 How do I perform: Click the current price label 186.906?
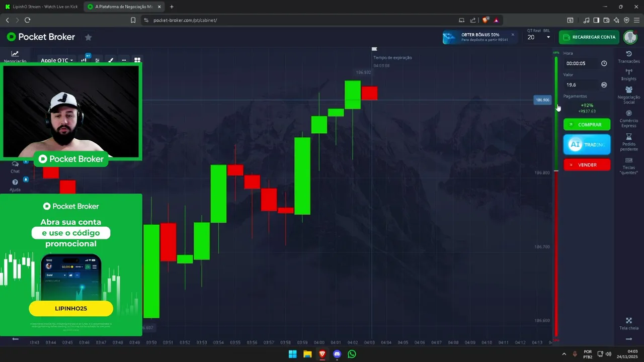click(542, 100)
